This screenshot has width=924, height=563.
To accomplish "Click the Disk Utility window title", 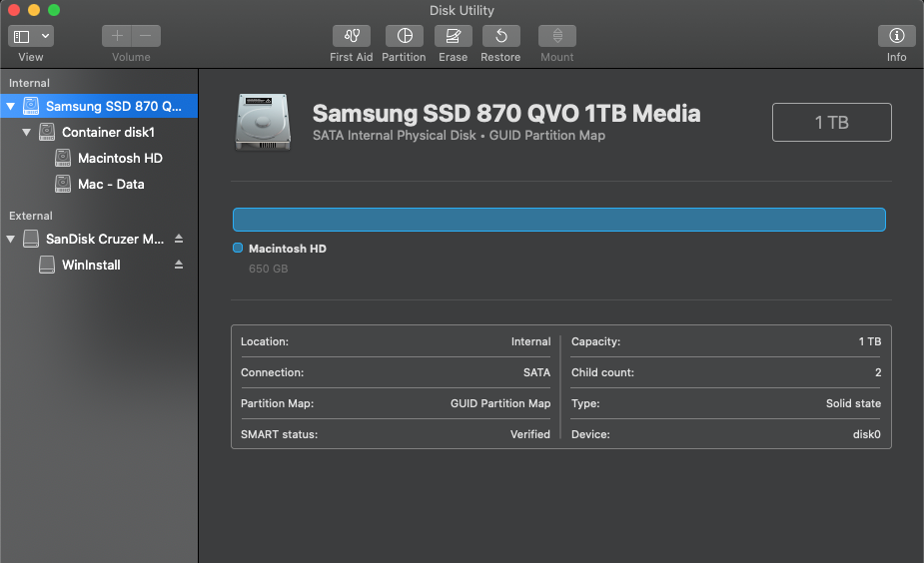I will coord(462,11).
